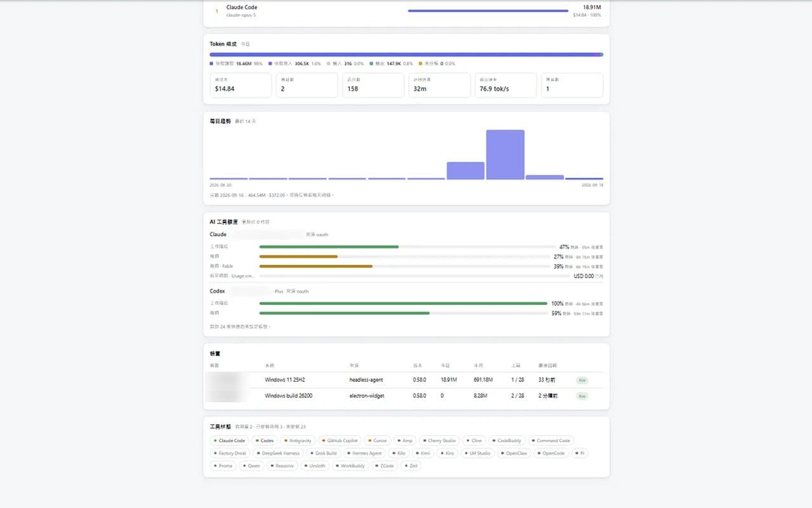Select the ZCode chip
Image resolution: width=812 pixels, height=508 pixels.
(385, 465)
